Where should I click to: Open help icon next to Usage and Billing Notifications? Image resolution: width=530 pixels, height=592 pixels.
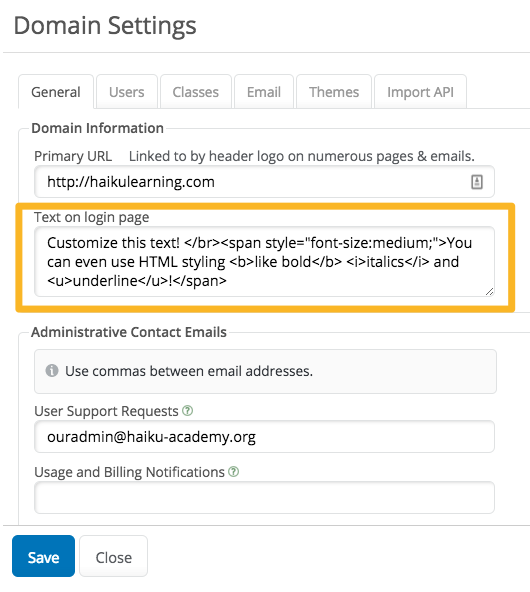(234, 472)
